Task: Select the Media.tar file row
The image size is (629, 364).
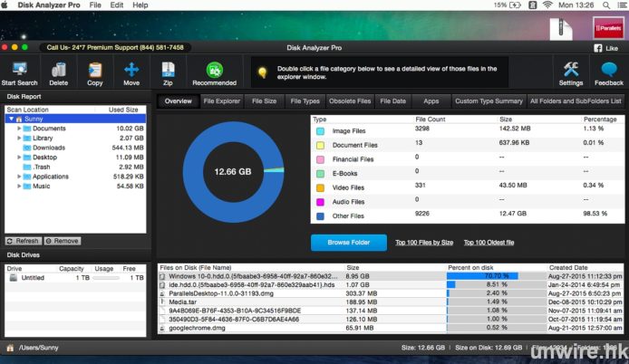Action: (x=391, y=302)
